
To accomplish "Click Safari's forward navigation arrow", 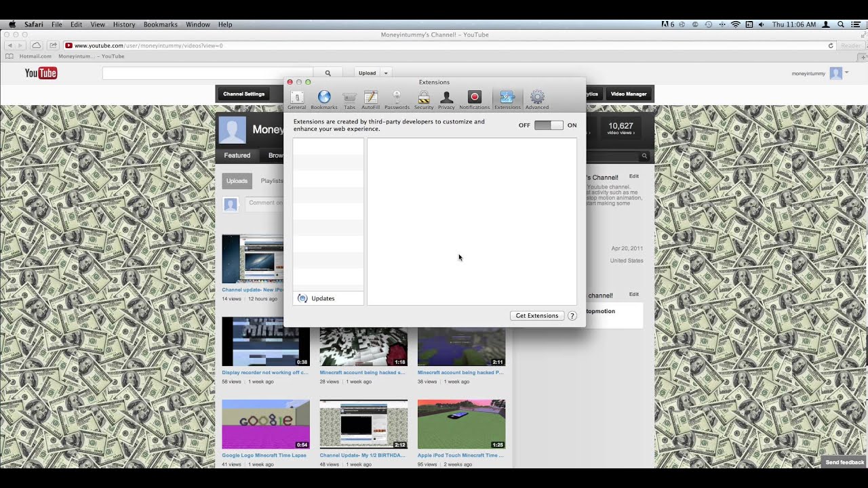I will (21, 45).
